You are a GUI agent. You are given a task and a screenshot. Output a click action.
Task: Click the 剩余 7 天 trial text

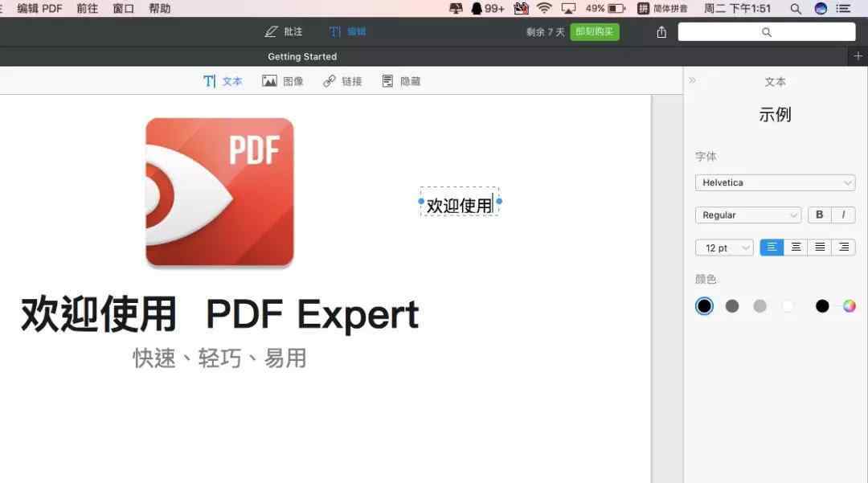545,32
